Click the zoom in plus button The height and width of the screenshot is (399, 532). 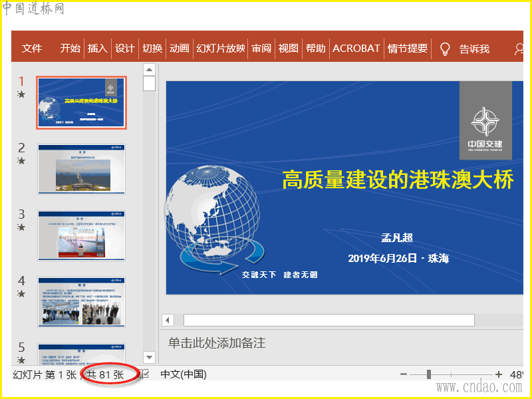coord(498,374)
